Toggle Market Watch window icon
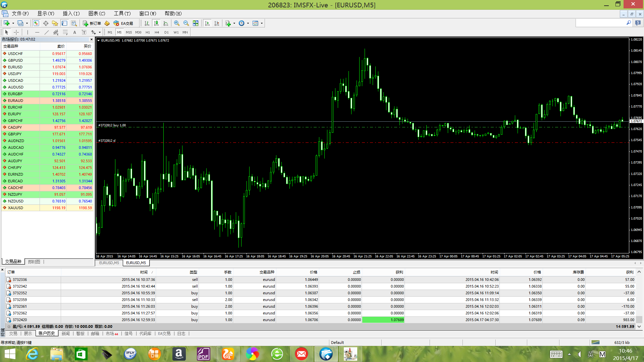Viewport: 644px width, 362px height. 36,23
